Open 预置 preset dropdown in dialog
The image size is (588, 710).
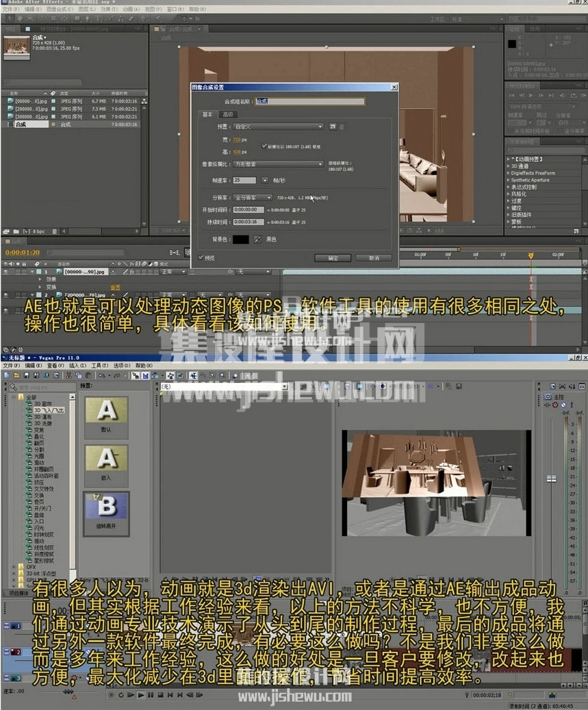[279, 127]
